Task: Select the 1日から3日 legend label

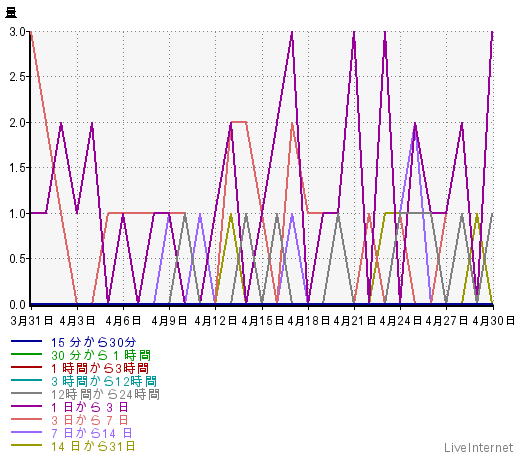Action: [89, 407]
